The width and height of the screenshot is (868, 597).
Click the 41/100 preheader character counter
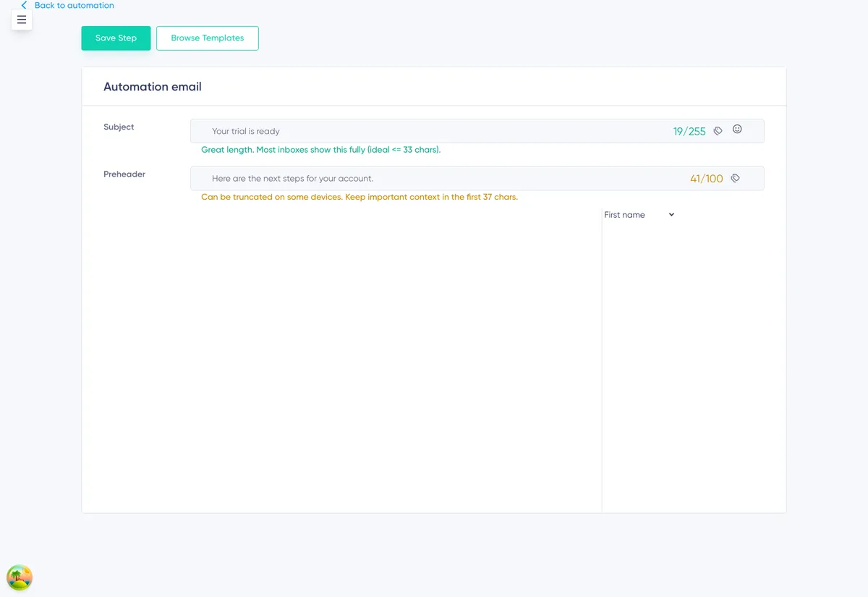click(x=707, y=179)
